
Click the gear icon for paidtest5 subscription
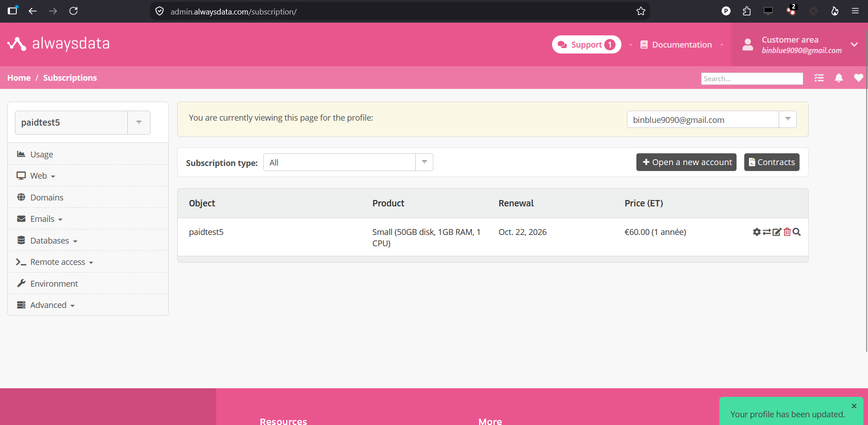(x=756, y=232)
